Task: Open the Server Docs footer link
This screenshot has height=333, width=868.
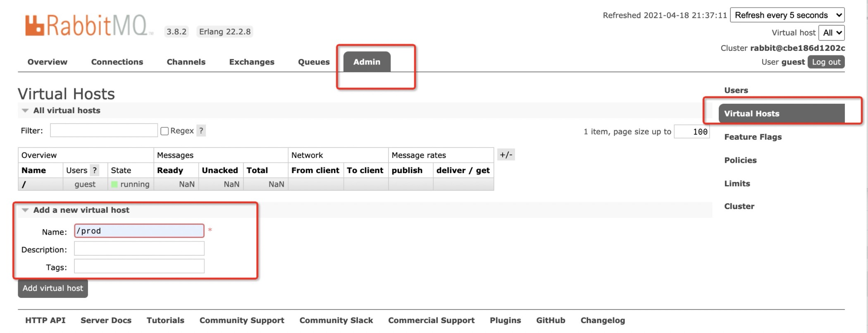Action: tap(106, 320)
